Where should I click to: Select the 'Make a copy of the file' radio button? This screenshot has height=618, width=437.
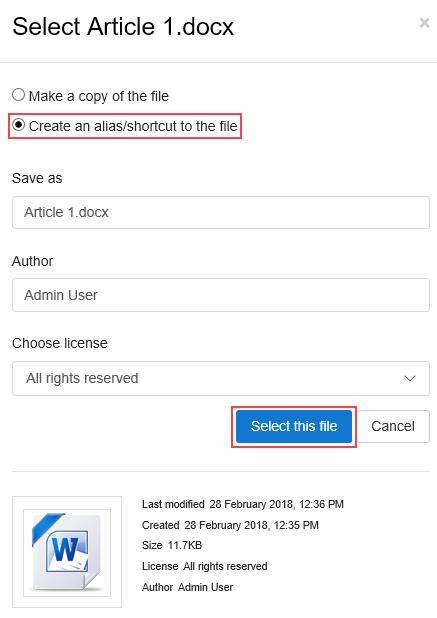(18, 95)
